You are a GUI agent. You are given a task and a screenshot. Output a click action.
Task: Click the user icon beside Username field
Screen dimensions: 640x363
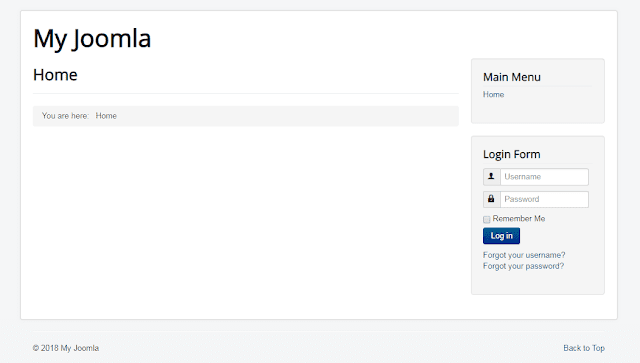[491, 176]
